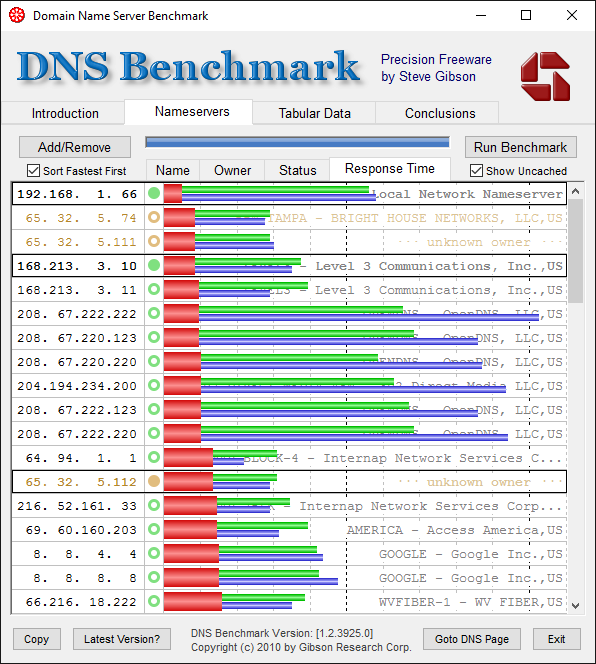Select the 208.67.222.123 IP address
Screen dimensions: 596x664
click(x=77, y=410)
